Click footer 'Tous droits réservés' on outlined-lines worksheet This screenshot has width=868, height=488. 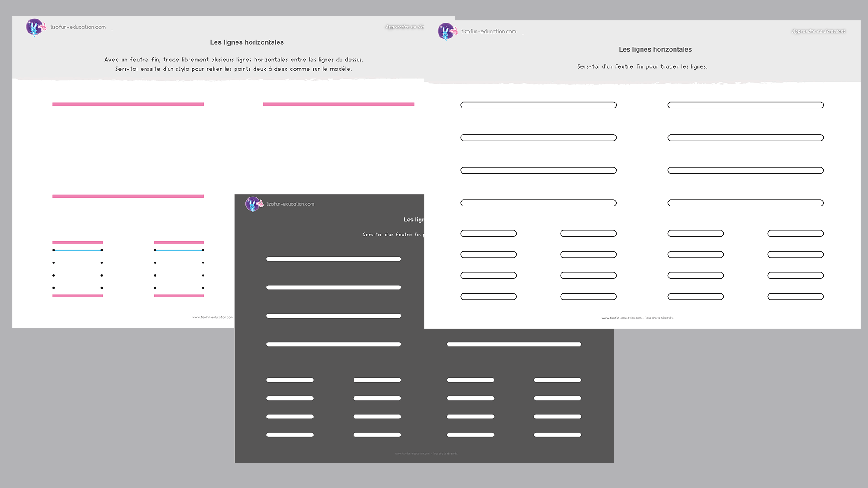[659, 318]
